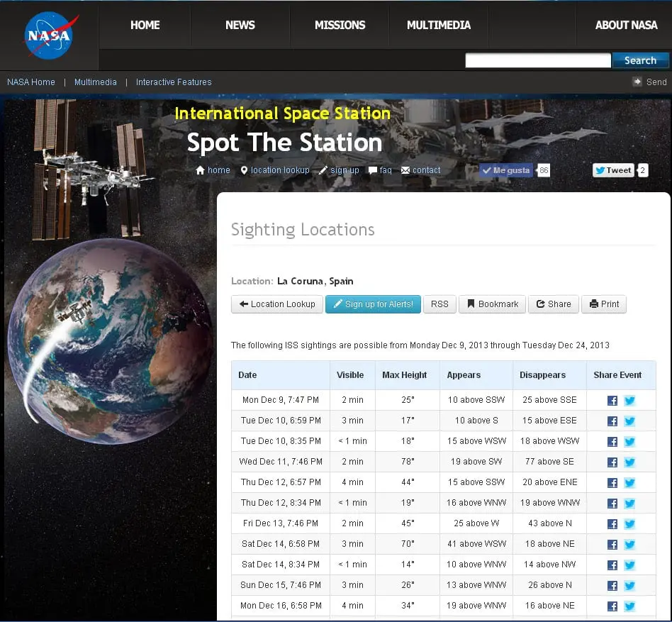This screenshot has width=672, height=622.
Task: Tweet the Sun Dec 15 sighting
Action: coord(629,586)
